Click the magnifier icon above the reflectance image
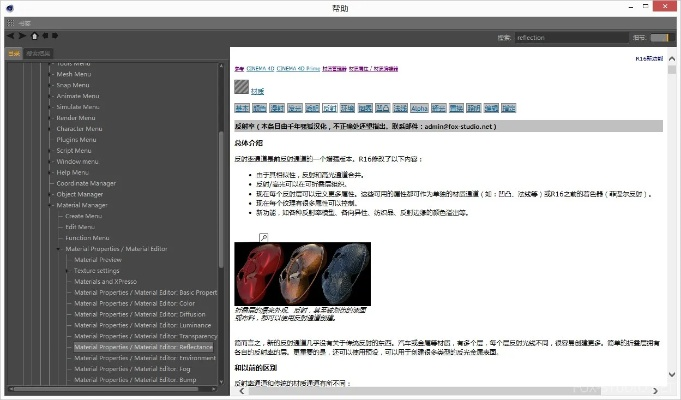This screenshot has height=400, width=681. pos(263,237)
